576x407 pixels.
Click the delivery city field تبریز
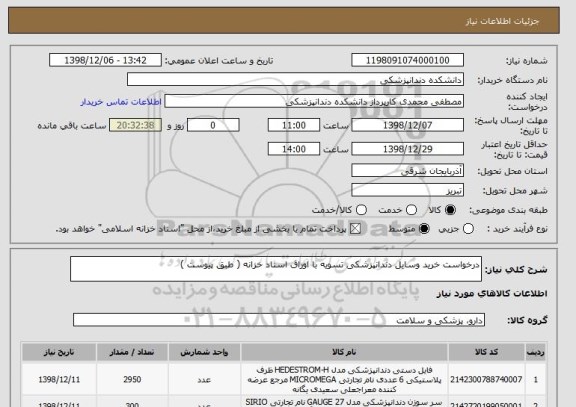[407, 190]
